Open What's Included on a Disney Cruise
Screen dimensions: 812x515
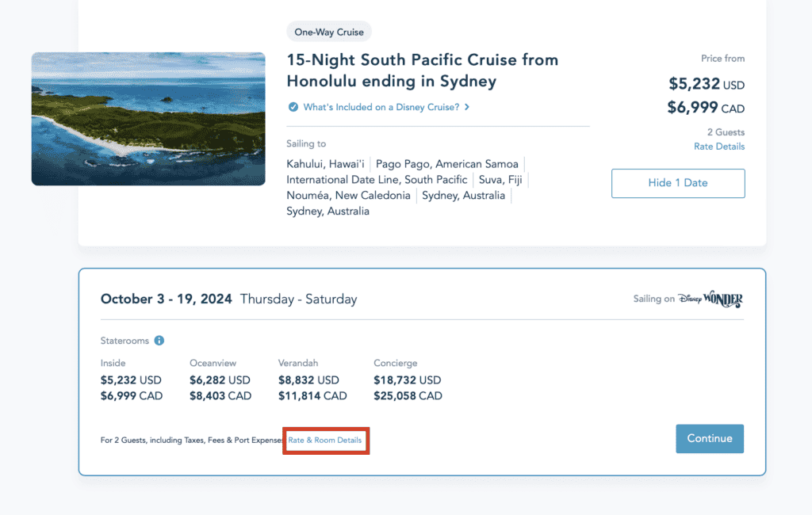click(381, 107)
